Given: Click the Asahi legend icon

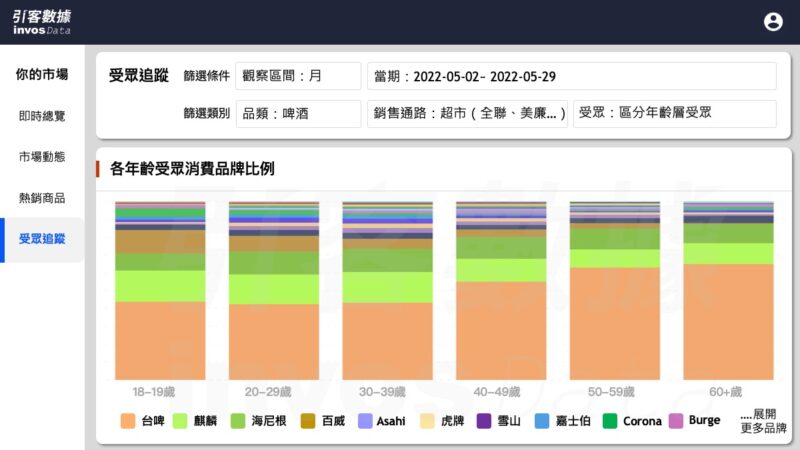Looking at the screenshot, I should click(364, 421).
